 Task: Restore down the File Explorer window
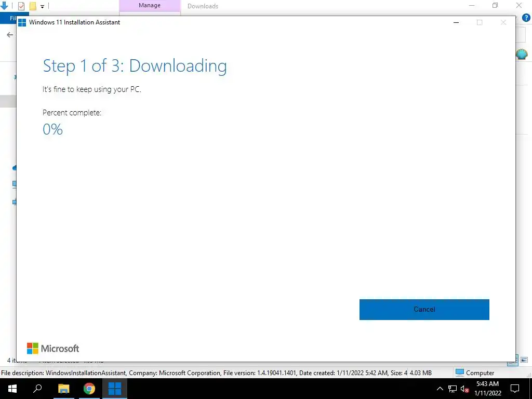pos(495,5)
